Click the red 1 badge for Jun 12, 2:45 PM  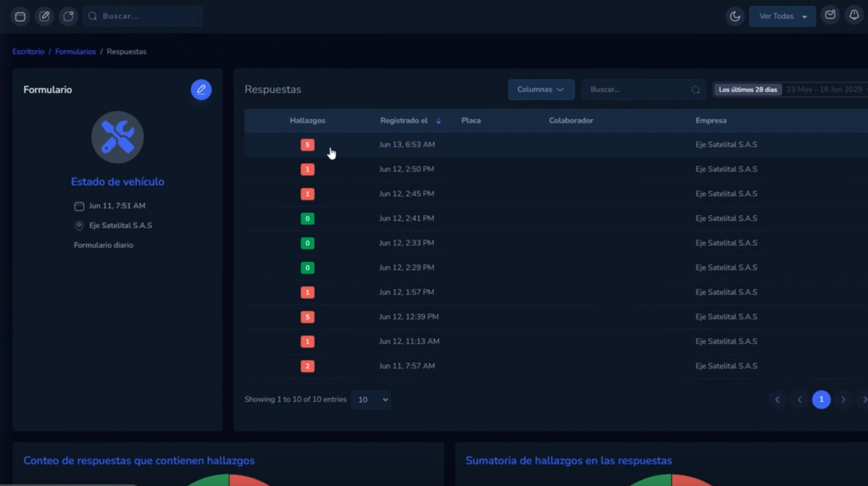tap(307, 194)
